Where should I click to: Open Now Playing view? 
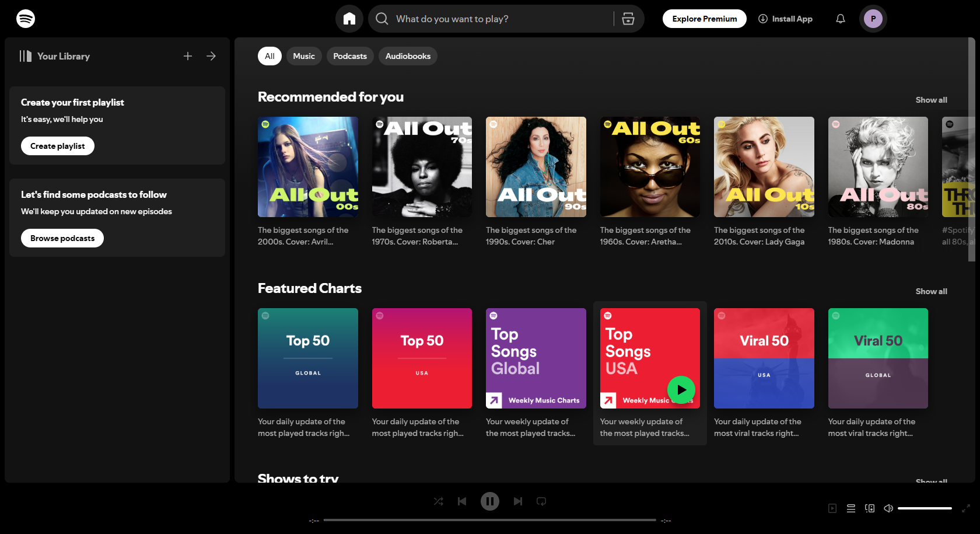(x=832, y=508)
